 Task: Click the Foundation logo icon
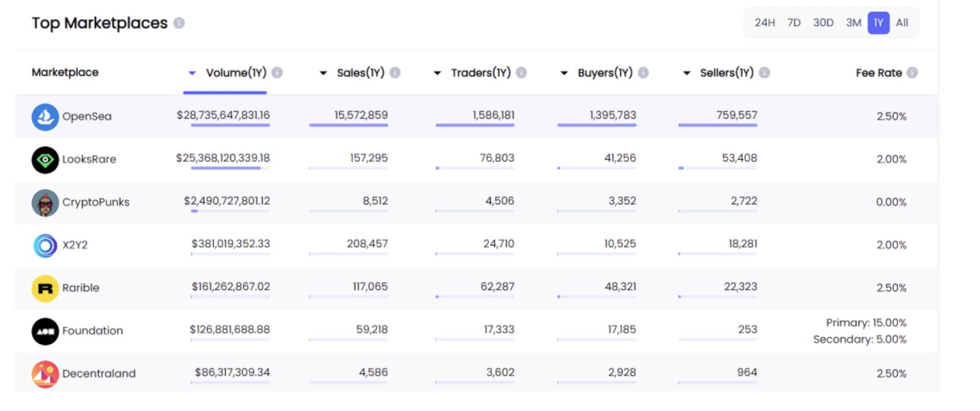[45, 331]
